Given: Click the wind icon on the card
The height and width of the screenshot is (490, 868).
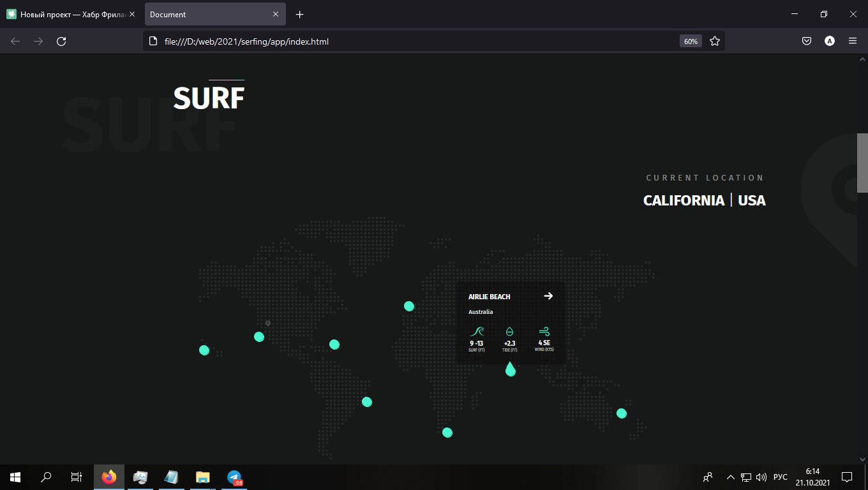Looking at the screenshot, I should (x=544, y=331).
